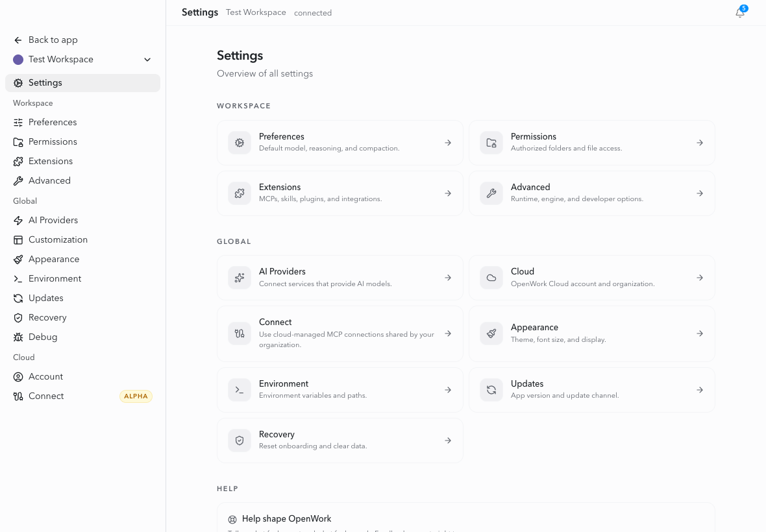The image size is (766, 532).
Task: Open Permissions from the sidebar
Action: 82,142
